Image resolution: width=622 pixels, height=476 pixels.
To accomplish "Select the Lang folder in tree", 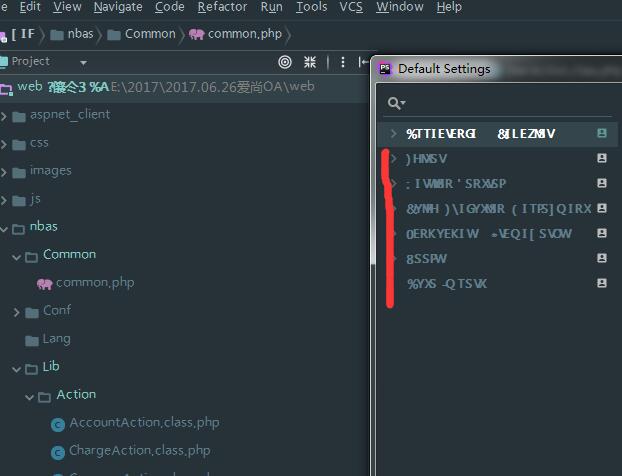I will (x=56, y=339).
